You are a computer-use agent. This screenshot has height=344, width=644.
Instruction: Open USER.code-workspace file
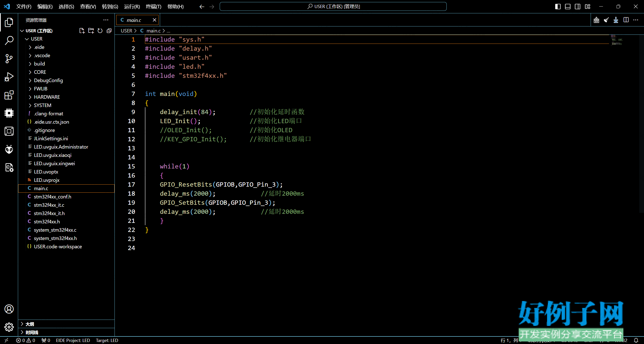(x=66, y=247)
